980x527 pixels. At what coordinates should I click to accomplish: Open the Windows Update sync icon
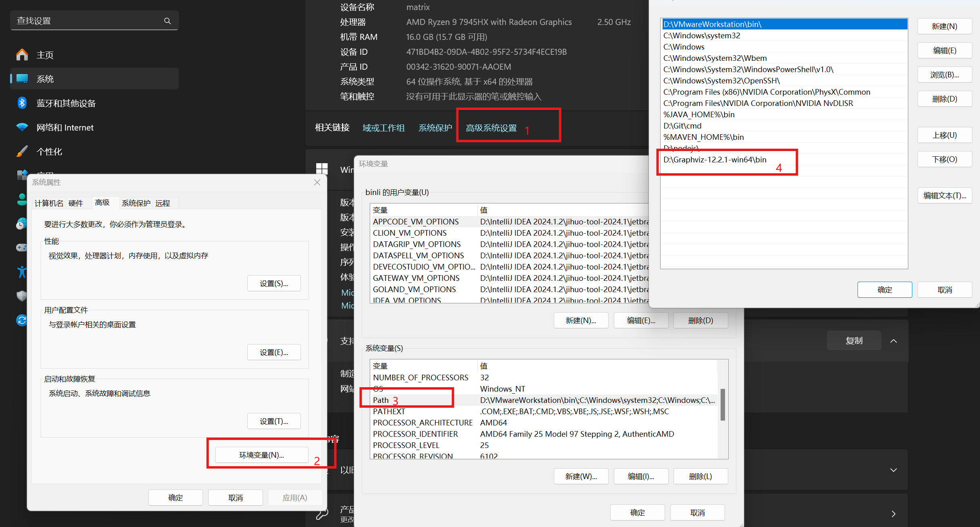22,320
